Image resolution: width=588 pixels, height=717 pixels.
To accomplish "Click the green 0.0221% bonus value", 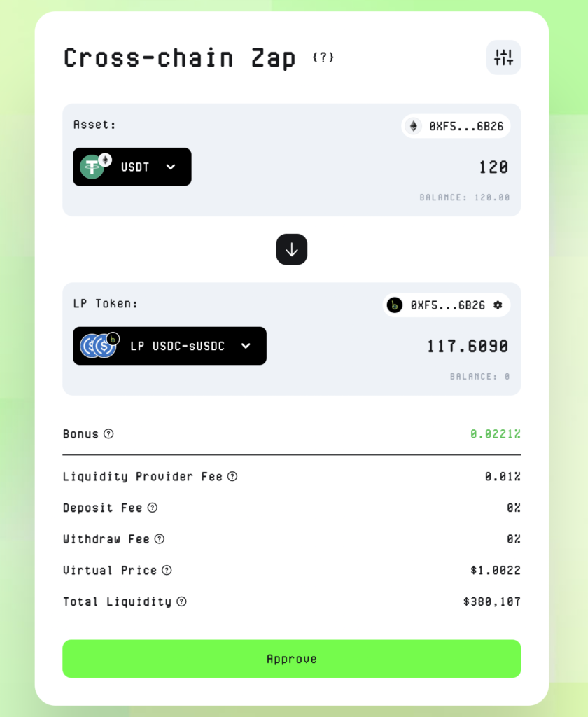I will coord(496,434).
